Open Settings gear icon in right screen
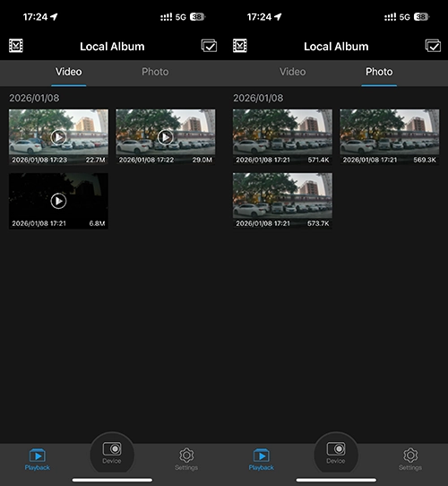 (410, 455)
